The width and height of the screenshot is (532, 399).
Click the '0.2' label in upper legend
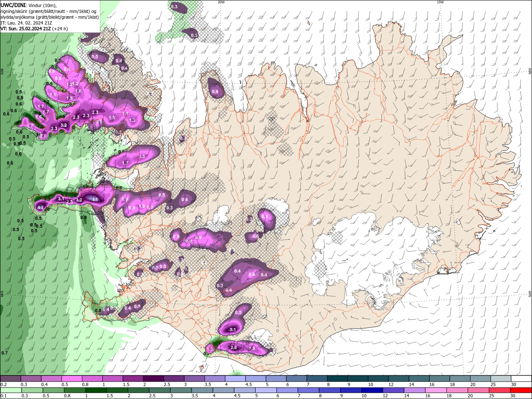pos(3,384)
